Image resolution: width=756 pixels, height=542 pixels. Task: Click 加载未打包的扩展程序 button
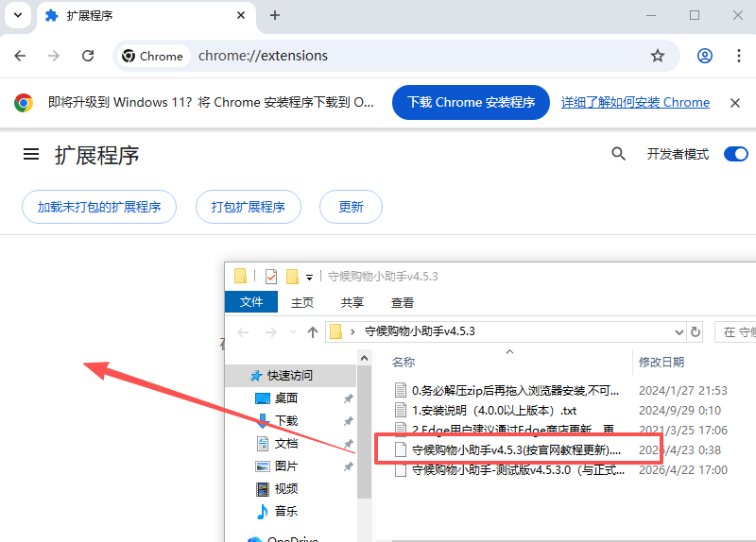pyautogui.click(x=99, y=207)
